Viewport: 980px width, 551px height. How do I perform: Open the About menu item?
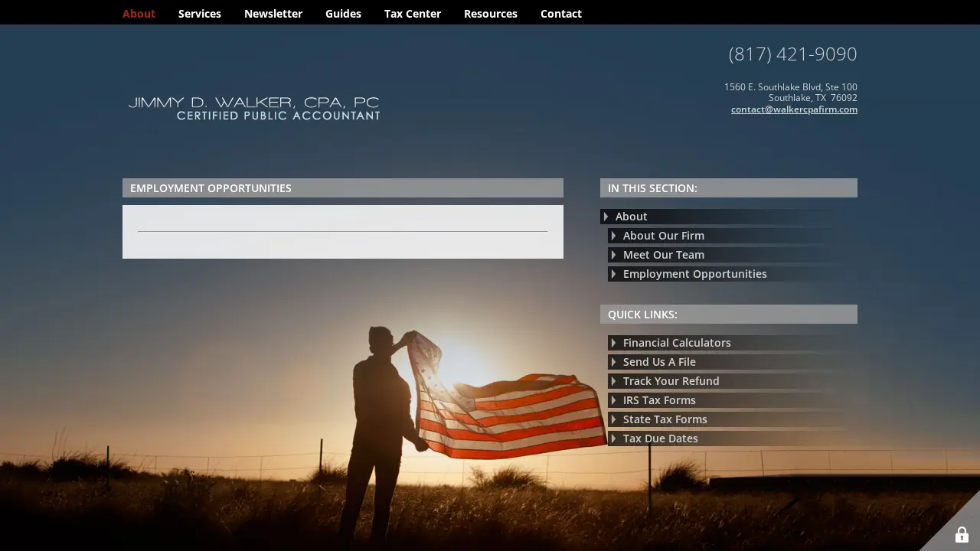tap(139, 14)
